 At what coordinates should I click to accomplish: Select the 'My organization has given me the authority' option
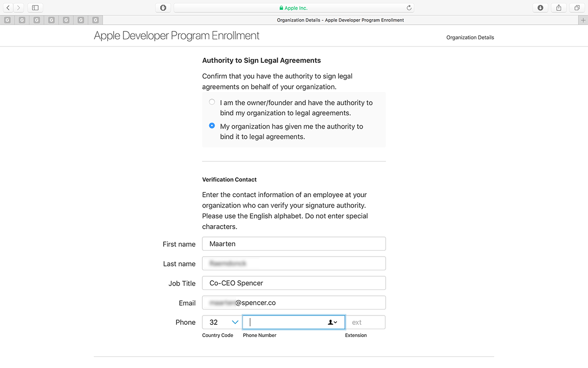click(212, 126)
